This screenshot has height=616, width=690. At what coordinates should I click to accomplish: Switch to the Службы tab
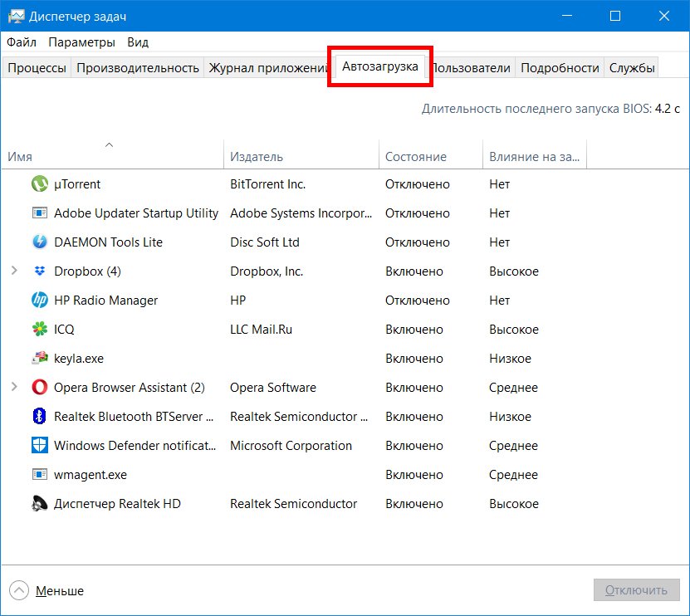click(632, 68)
